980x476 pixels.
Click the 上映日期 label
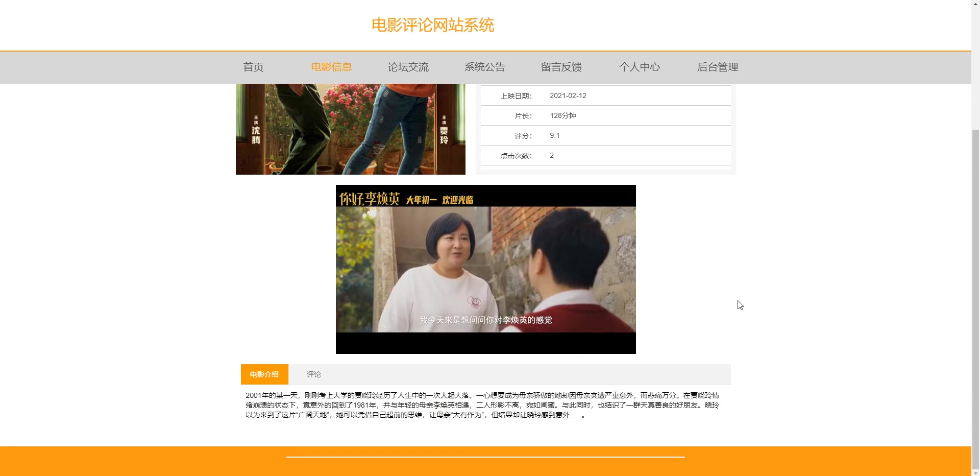click(x=516, y=96)
